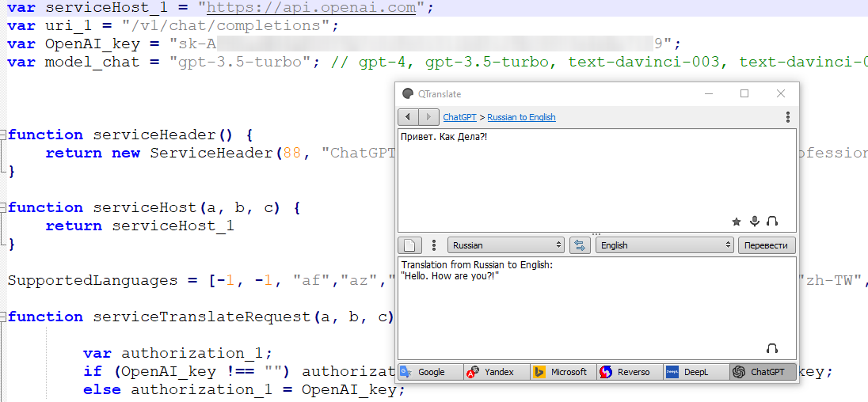Switch to the Google translation service tab
Screen dimensions: 868x402
point(431,372)
